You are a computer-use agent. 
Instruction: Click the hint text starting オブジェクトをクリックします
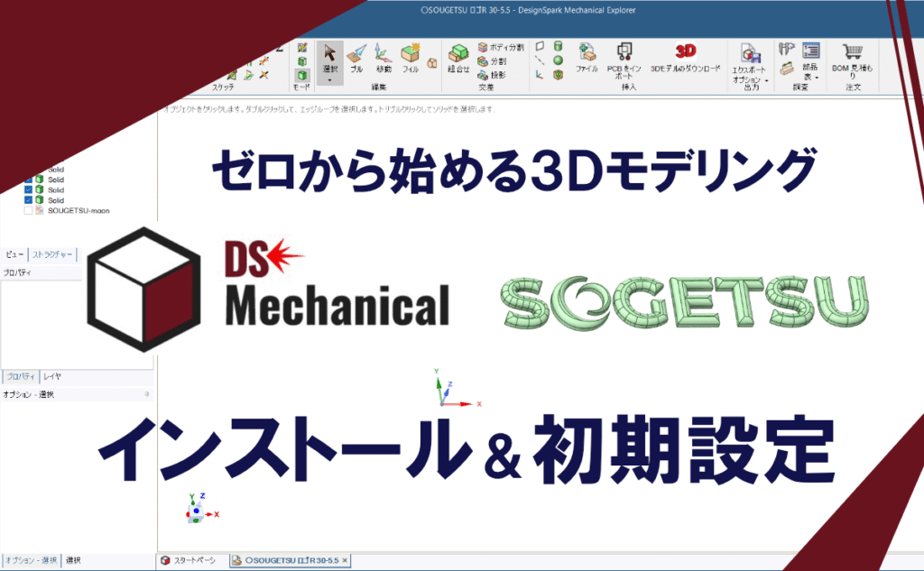(328, 109)
